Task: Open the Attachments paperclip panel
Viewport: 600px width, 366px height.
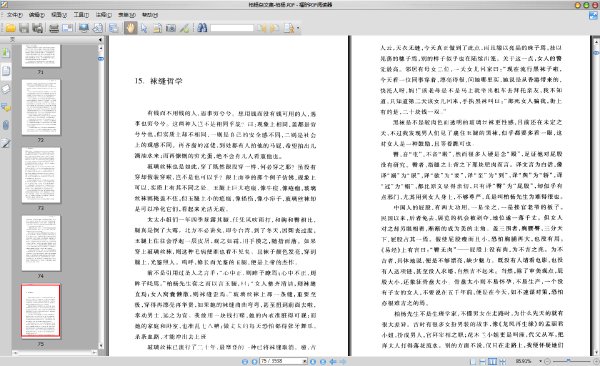Action: (x=6, y=125)
